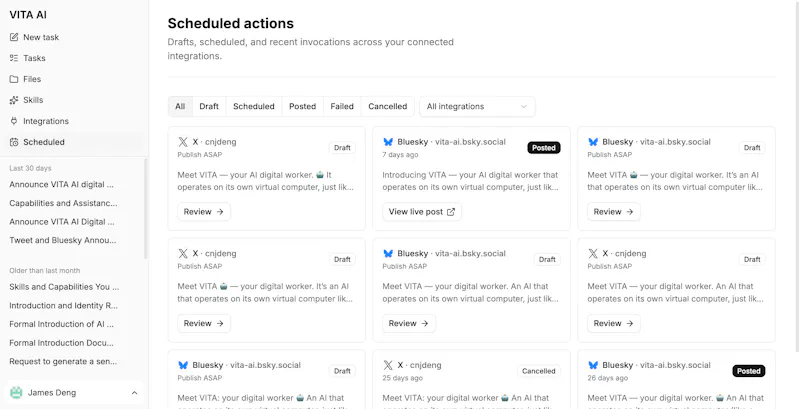
Task: Click Bluesky butterfly on third-row left card
Action: 183,365
